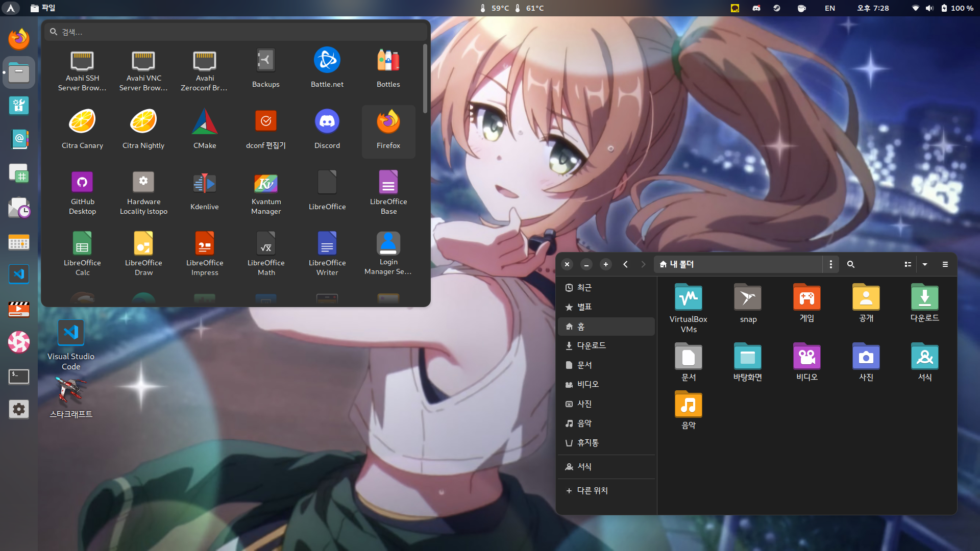Open the 사진 folder in file view
The height and width of the screenshot is (551, 980).
coord(866,362)
